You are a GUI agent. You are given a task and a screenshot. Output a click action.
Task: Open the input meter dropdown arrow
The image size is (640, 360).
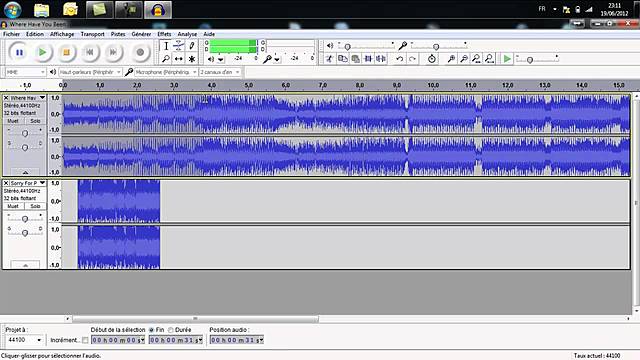point(277,60)
